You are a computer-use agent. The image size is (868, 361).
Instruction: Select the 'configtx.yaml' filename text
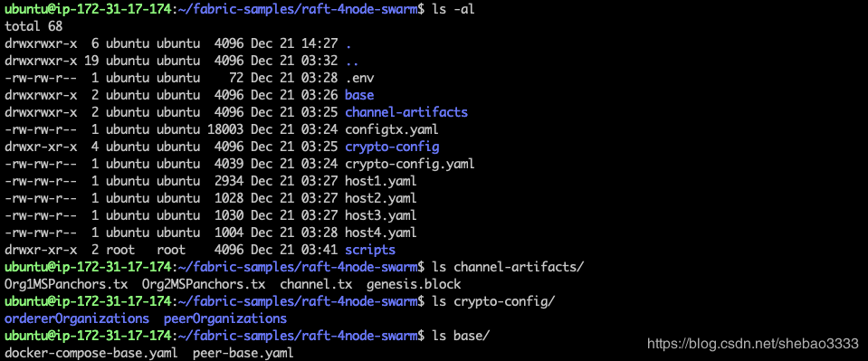coord(391,129)
